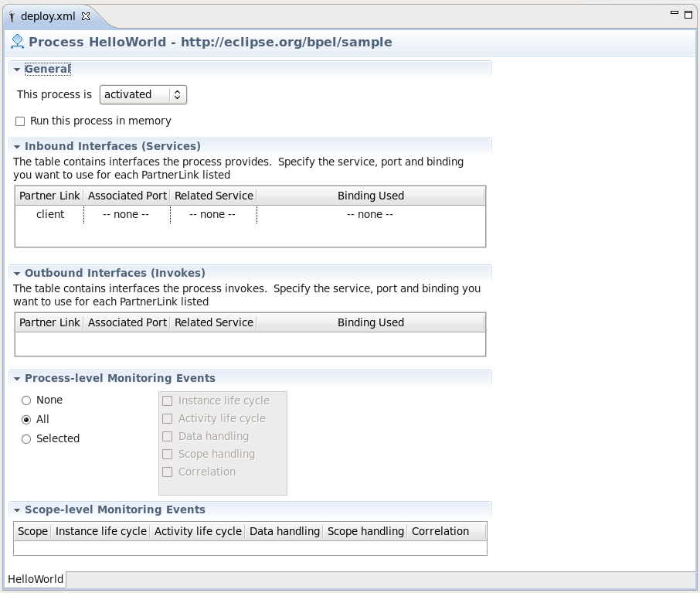Click the Binding Used column header
The height and width of the screenshot is (593, 700).
pos(371,196)
